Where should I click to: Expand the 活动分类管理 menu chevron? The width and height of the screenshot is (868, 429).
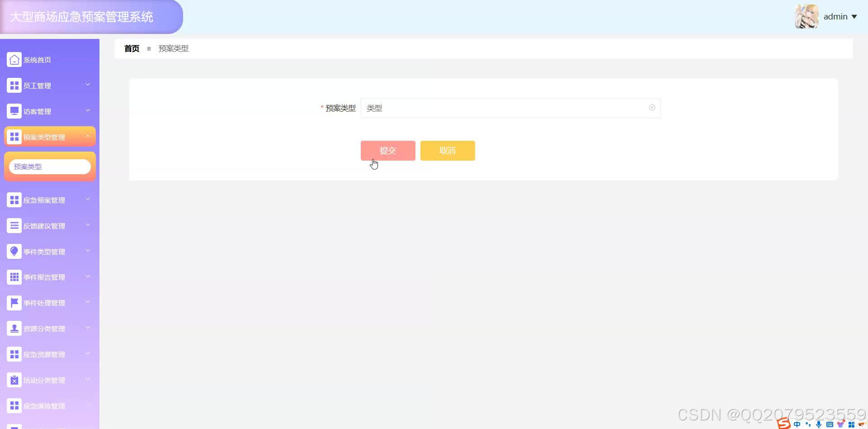[x=88, y=379]
